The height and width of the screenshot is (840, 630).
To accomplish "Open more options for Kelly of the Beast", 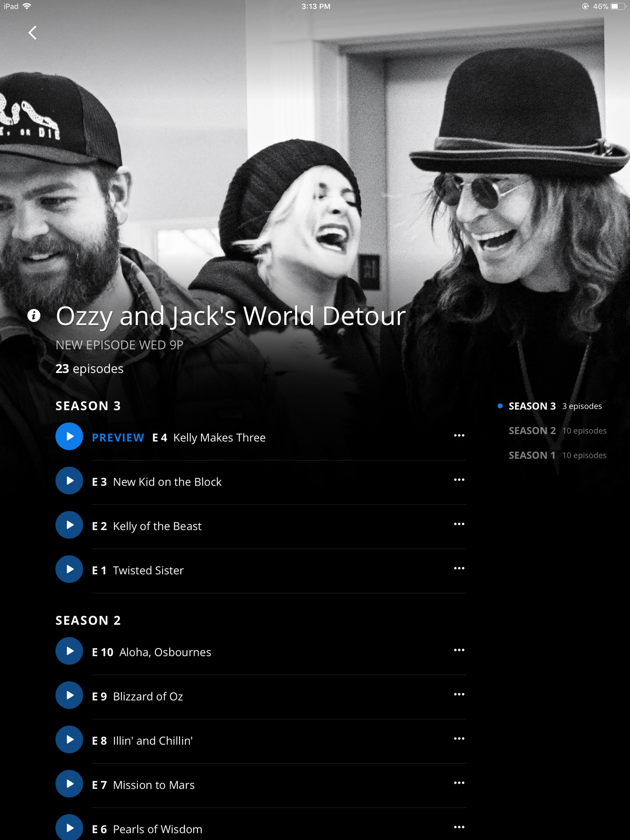I will (x=459, y=524).
